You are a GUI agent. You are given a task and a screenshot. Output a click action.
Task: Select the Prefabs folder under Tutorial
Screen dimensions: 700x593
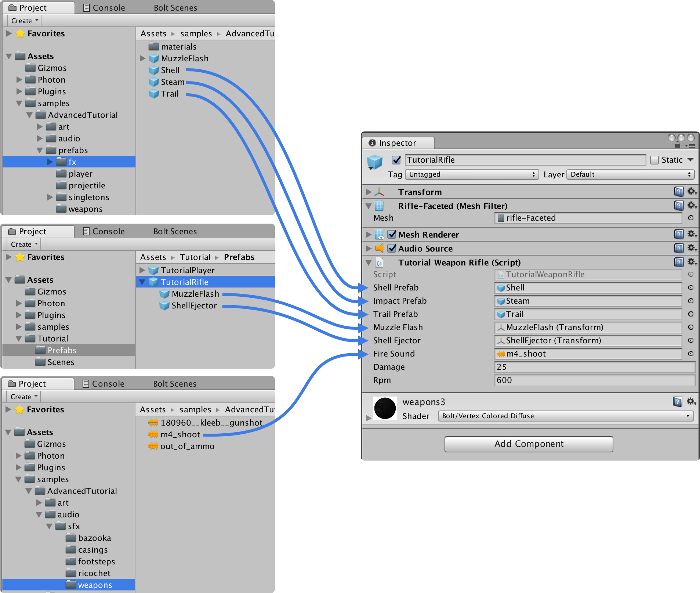(x=69, y=350)
